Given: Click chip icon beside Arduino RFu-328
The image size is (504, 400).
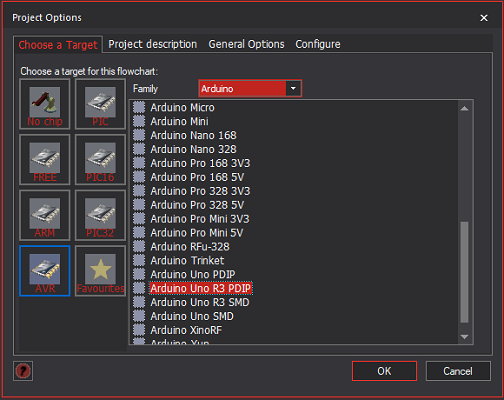Looking at the screenshot, I should pos(139,247).
